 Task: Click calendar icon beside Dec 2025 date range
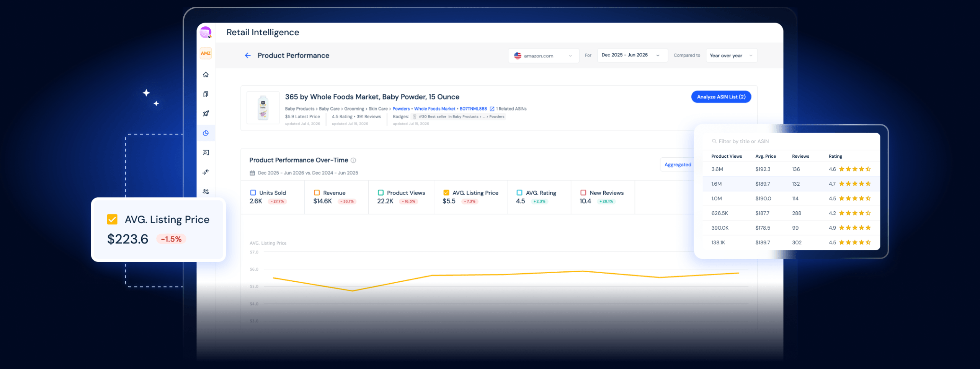(x=252, y=173)
